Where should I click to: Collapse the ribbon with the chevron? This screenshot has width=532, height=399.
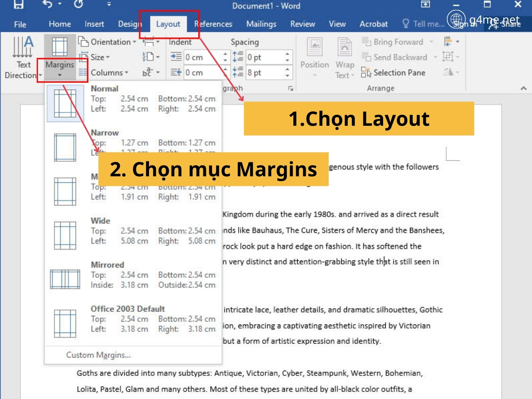(524, 88)
